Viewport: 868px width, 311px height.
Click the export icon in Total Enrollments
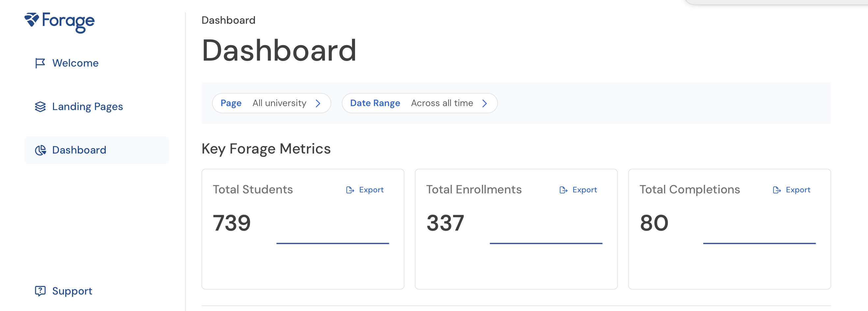[x=563, y=190]
